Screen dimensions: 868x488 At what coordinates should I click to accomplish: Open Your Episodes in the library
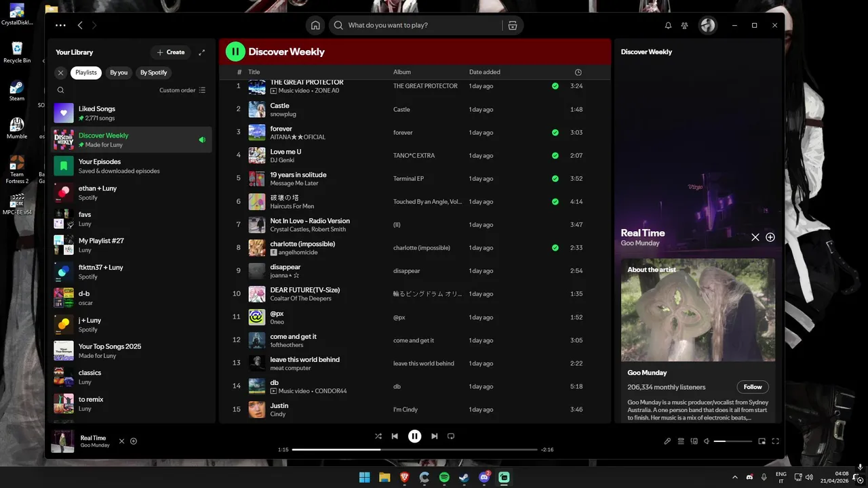(x=132, y=166)
